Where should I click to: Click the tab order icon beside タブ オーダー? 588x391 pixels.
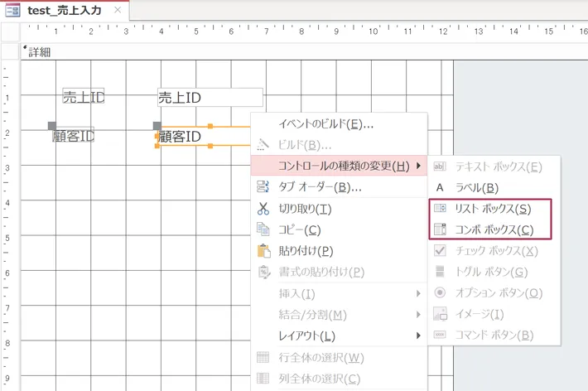point(263,187)
